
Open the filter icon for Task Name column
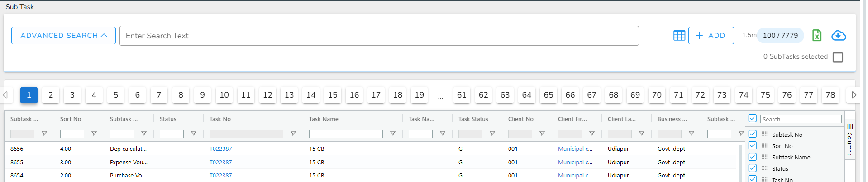coord(393,134)
